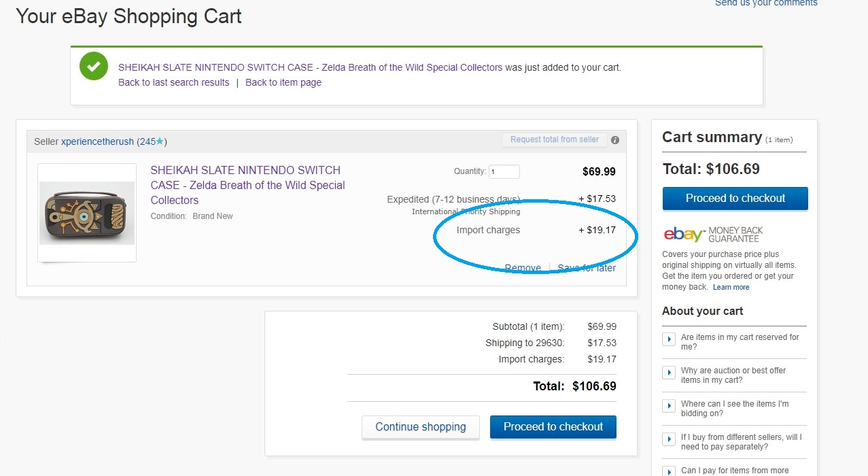Click the eBay Money Back Guarantee logo
The width and height of the screenshot is (868, 476).
click(x=713, y=235)
